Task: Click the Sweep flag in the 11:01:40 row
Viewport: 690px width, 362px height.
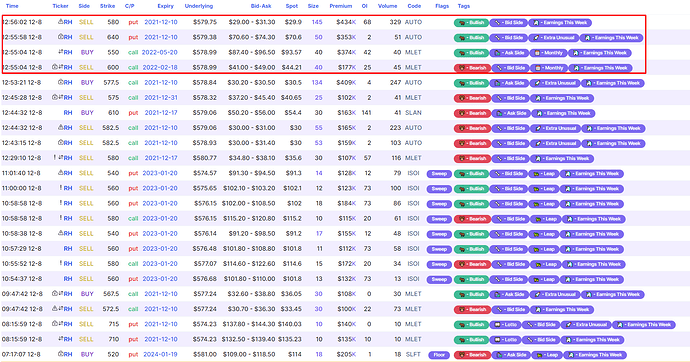Action: pos(439,173)
